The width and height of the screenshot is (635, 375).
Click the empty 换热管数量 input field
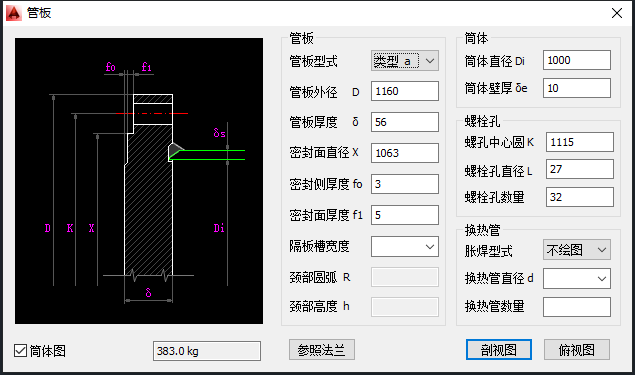(577, 307)
